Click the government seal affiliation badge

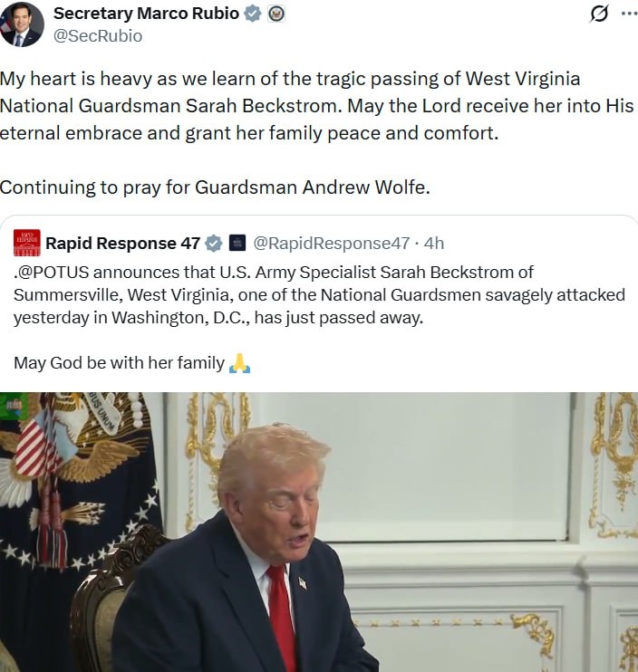[276, 14]
